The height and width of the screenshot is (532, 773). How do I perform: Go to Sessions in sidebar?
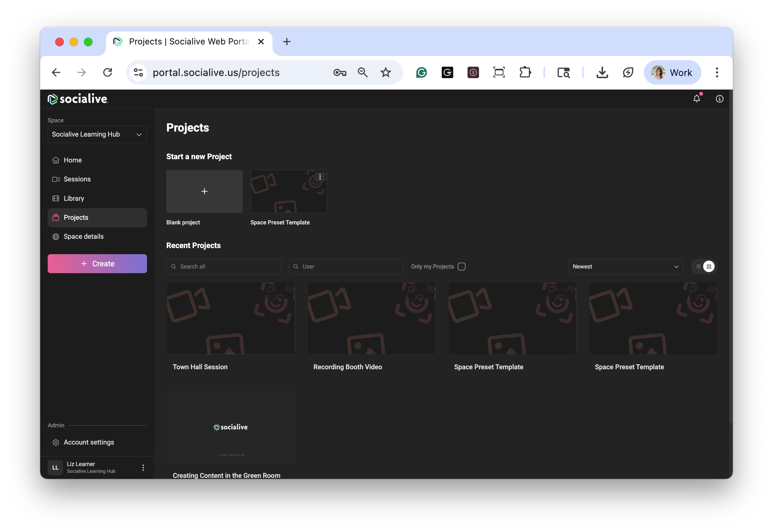[x=77, y=179]
